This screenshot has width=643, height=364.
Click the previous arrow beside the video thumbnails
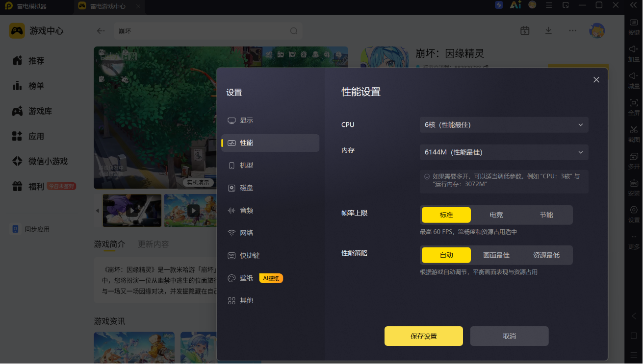click(97, 211)
